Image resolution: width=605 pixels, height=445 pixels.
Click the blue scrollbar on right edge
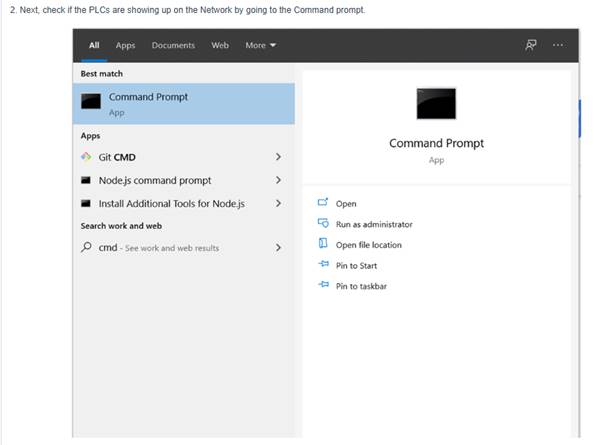(580, 118)
